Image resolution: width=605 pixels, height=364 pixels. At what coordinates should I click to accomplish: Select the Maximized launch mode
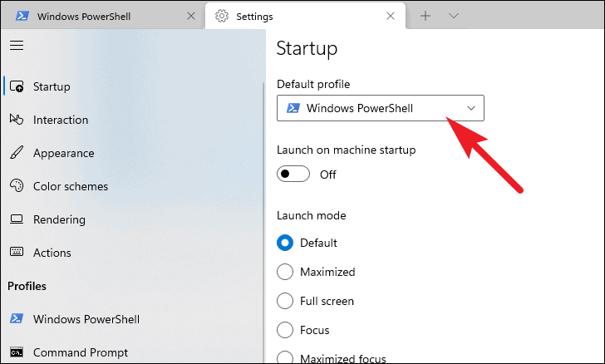(x=285, y=272)
